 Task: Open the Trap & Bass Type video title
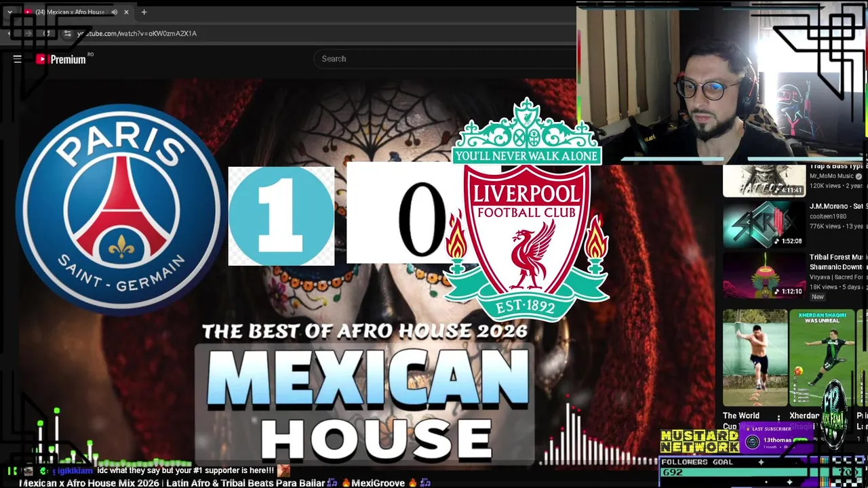tap(837, 167)
